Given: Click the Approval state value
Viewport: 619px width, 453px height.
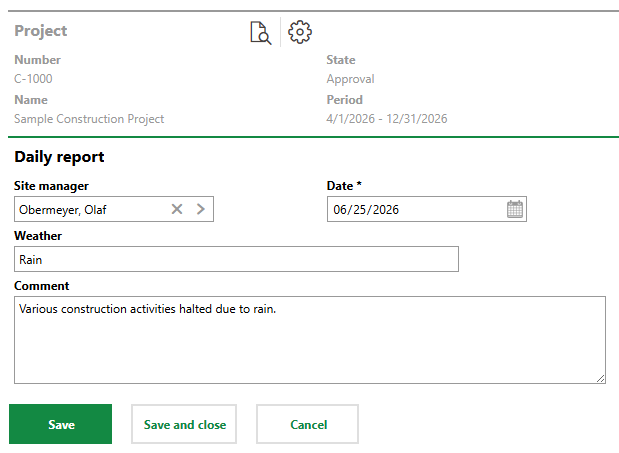Looking at the screenshot, I should 350,79.
